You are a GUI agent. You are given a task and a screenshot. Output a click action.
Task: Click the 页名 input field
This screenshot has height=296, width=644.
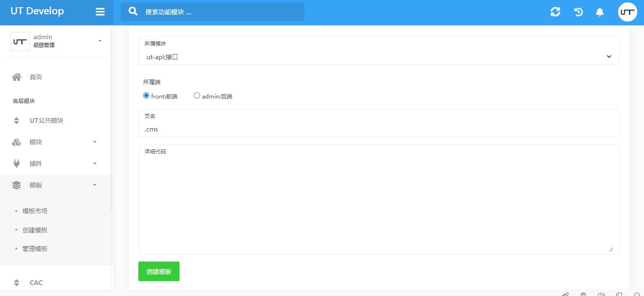coord(378,129)
